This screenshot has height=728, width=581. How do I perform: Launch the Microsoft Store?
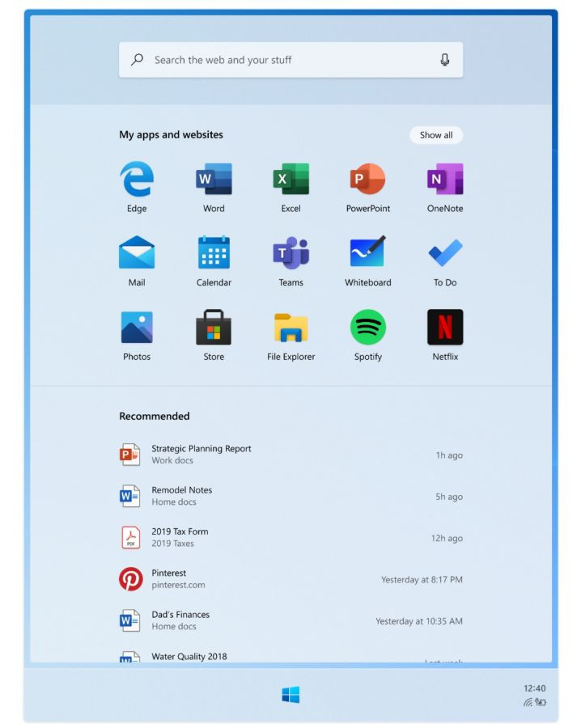(x=214, y=328)
